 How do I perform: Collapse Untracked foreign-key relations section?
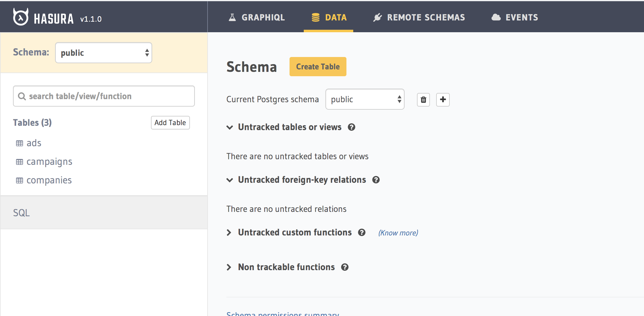(x=230, y=180)
